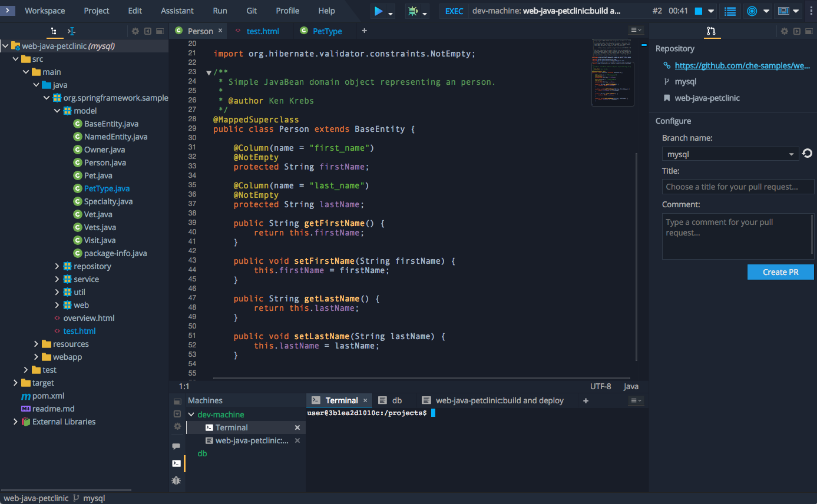Switch to the PetType editor tab
This screenshot has width=817, height=504.
[327, 31]
